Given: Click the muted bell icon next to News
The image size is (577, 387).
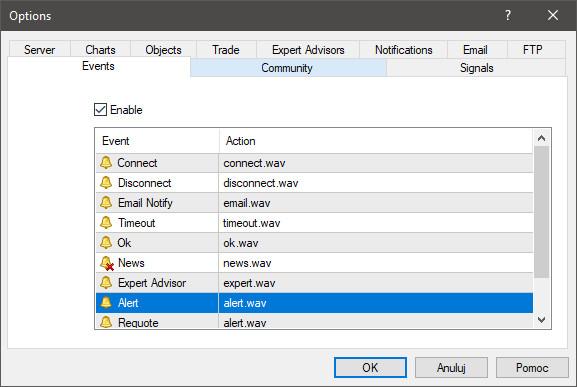Looking at the screenshot, I should (107, 263).
